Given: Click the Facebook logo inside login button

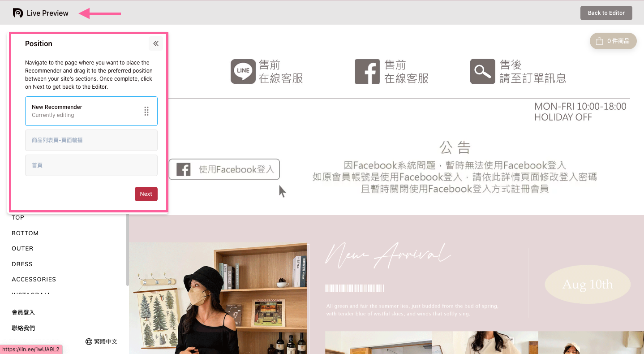Looking at the screenshot, I should 183,169.
